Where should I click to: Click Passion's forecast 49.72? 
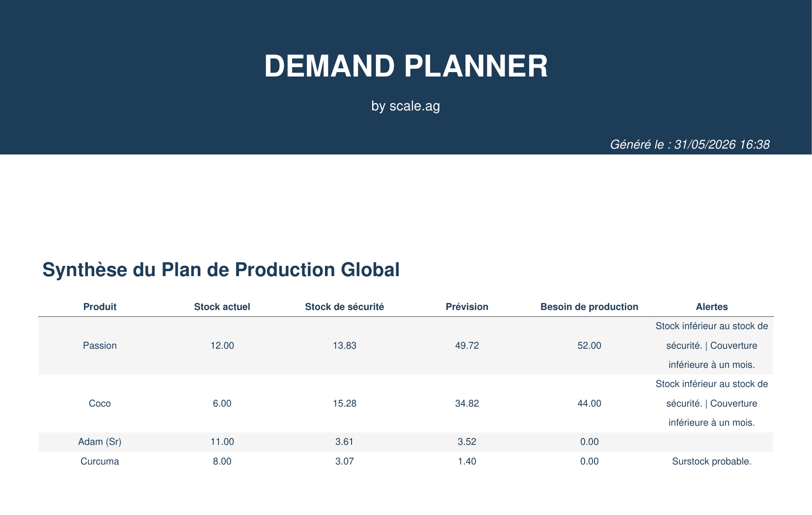(467, 346)
